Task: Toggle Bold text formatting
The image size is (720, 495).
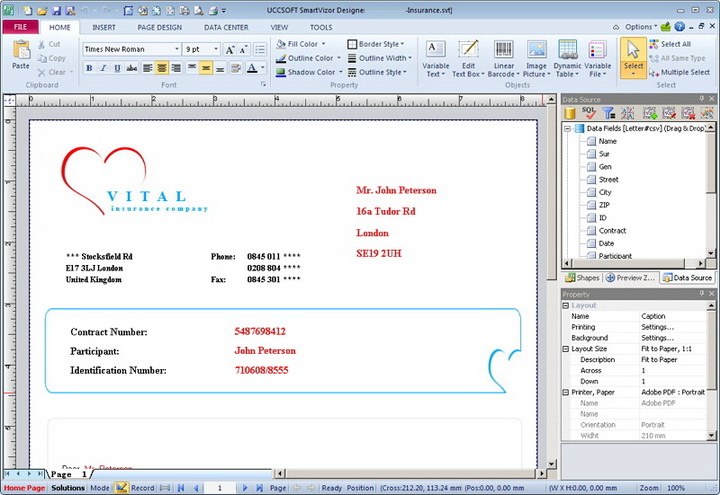Action: pyautogui.click(x=88, y=68)
